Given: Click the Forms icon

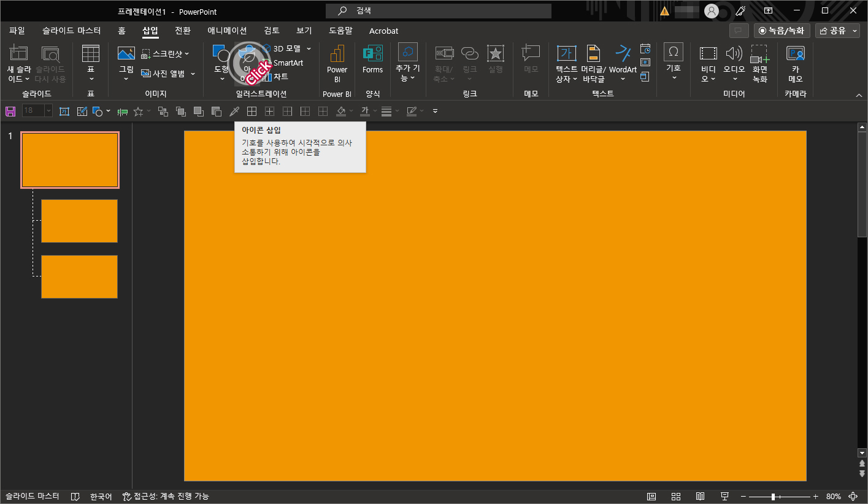Looking at the screenshot, I should (372, 54).
